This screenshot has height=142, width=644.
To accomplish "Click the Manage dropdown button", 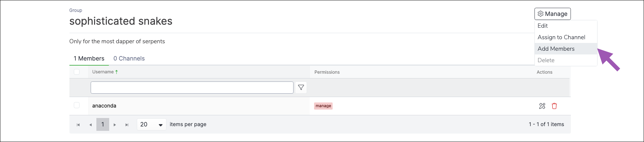I will click(x=552, y=14).
